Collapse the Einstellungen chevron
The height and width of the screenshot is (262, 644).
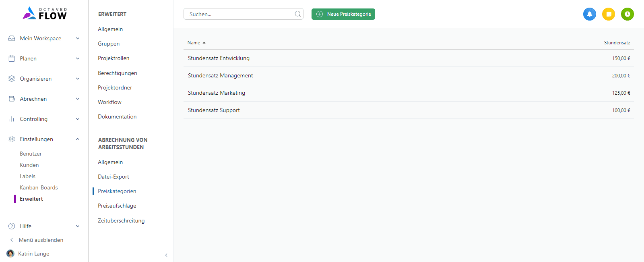click(x=78, y=139)
